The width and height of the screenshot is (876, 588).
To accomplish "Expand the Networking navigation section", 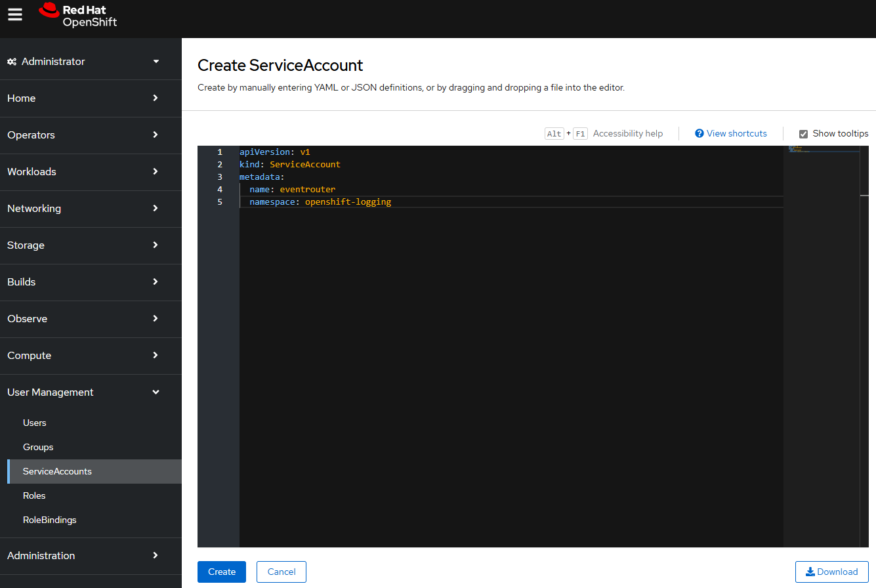I will 91,209.
